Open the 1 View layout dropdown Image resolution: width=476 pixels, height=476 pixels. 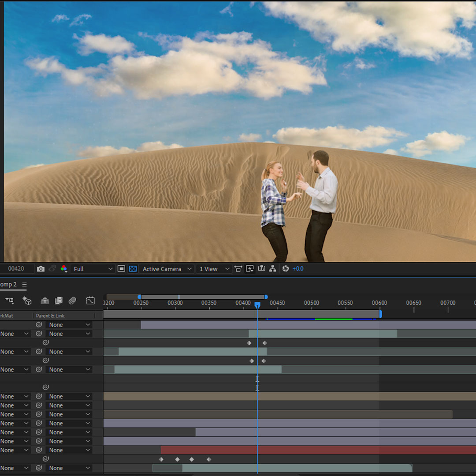(x=213, y=268)
